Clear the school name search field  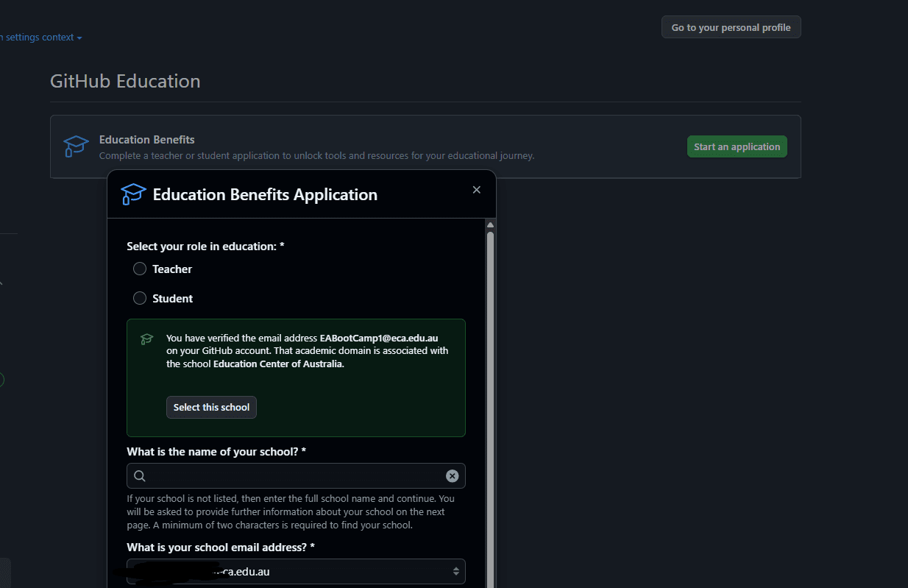tap(452, 476)
